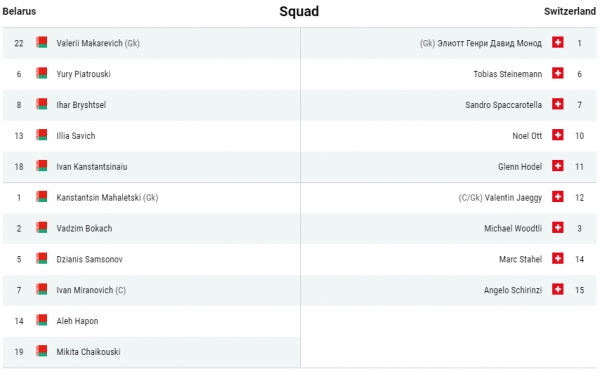Click the Belarus team heading

(19, 11)
